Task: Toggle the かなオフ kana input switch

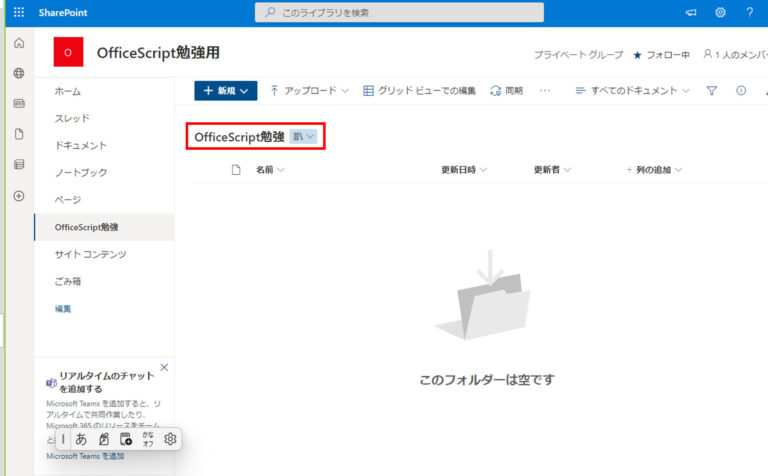Action: (x=148, y=439)
